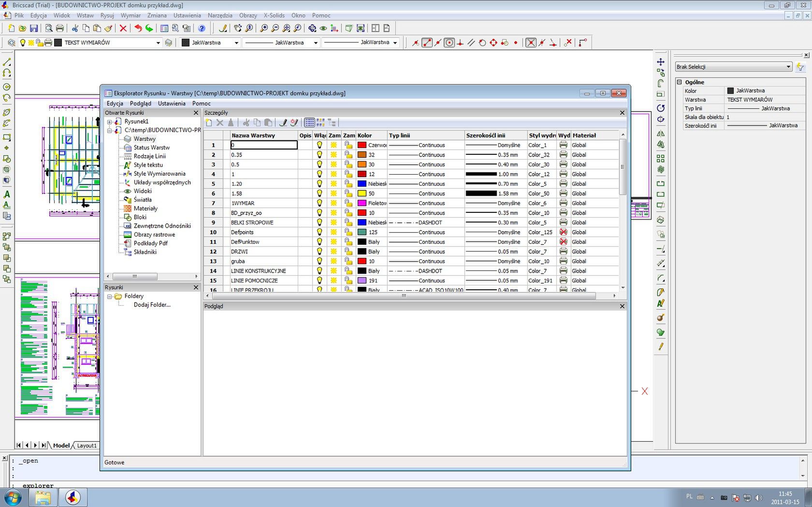
Task: Select Rodzaje Linii in the drawing tree
Action: tap(149, 156)
